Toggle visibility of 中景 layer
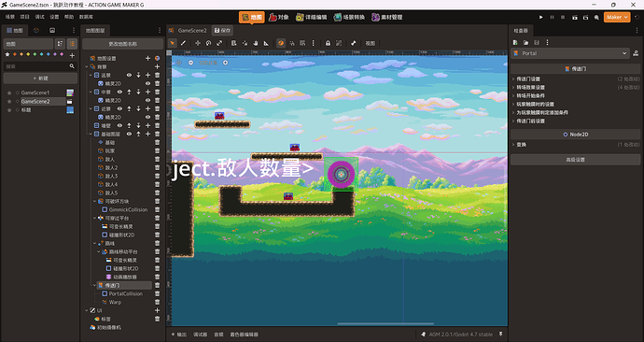 coord(119,93)
